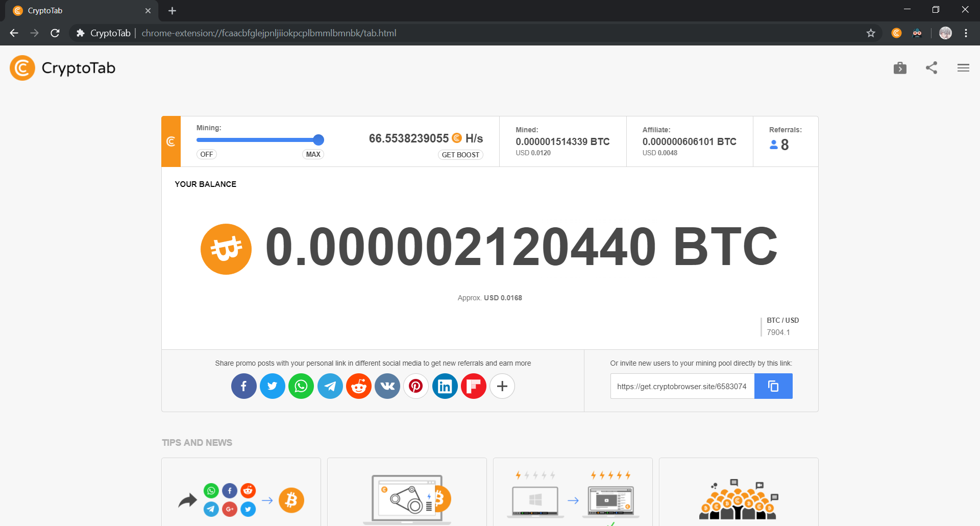Click the incognito-style extension icon in the toolbar
Viewport: 980px width, 526px height.
917,33
